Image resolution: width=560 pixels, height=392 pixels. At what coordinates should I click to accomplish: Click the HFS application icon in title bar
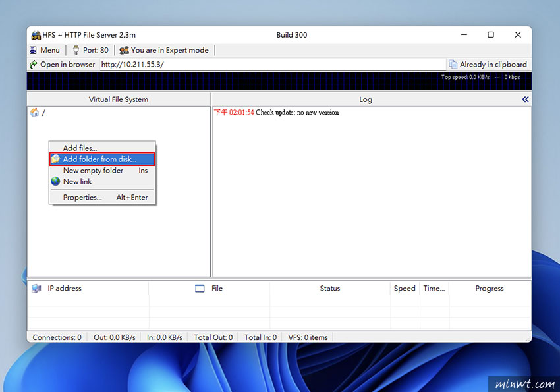pyautogui.click(x=36, y=35)
